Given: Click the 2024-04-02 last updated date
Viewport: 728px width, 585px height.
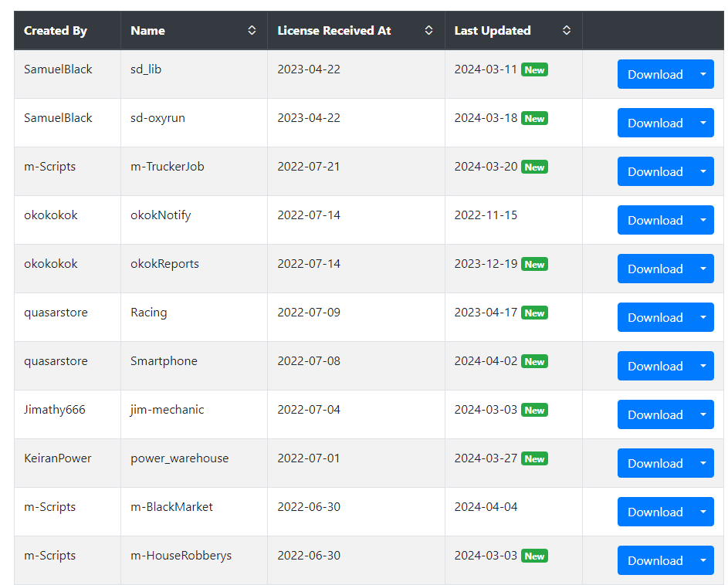Looking at the screenshot, I should coord(486,360).
